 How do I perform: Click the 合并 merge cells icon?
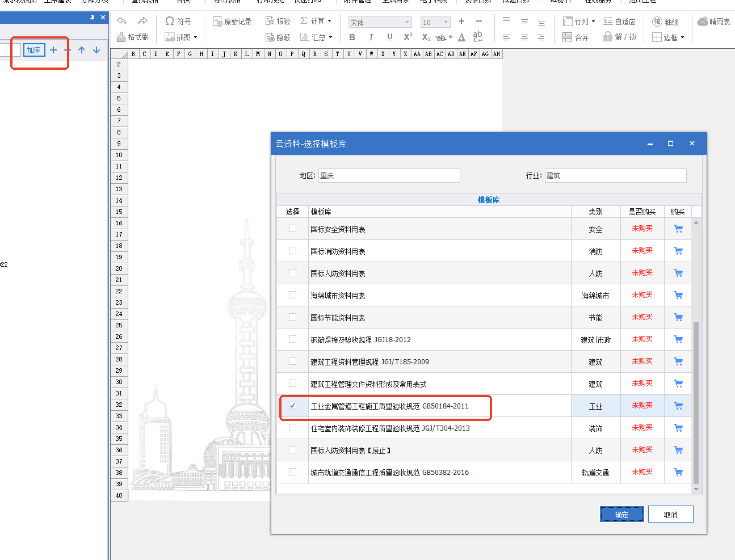click(568, 37)
